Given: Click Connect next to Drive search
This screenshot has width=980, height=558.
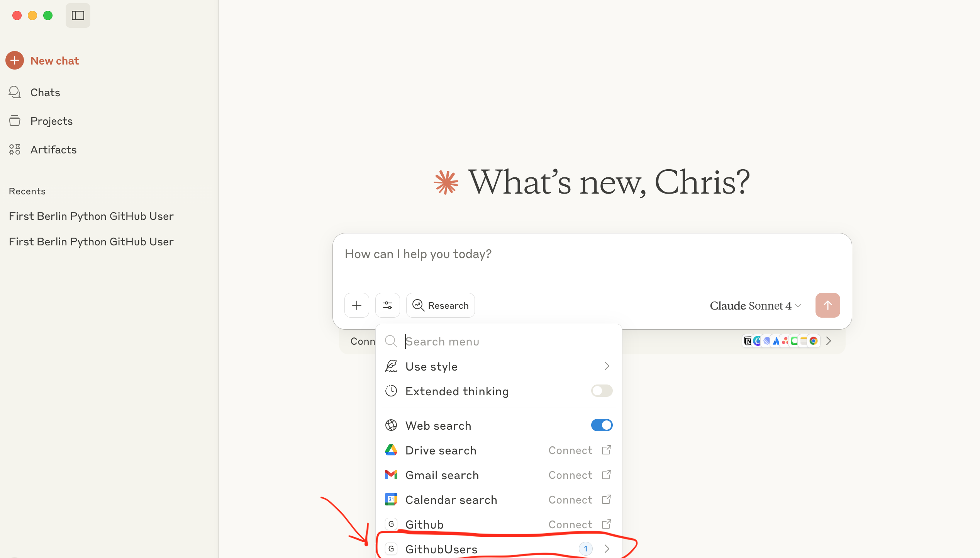Looking at the screenshot, I should (570, 450).
